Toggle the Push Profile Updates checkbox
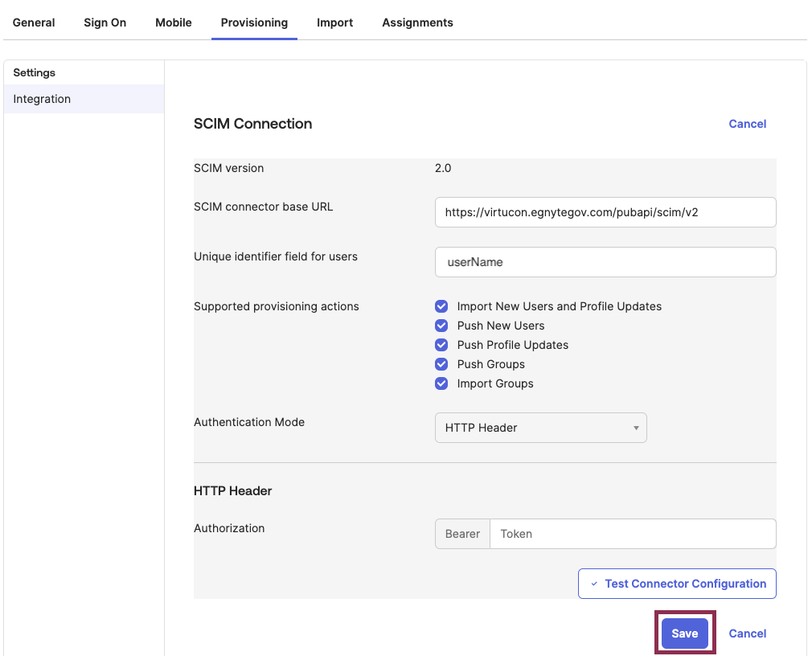 pyautogui.click(x=441, y=345)
